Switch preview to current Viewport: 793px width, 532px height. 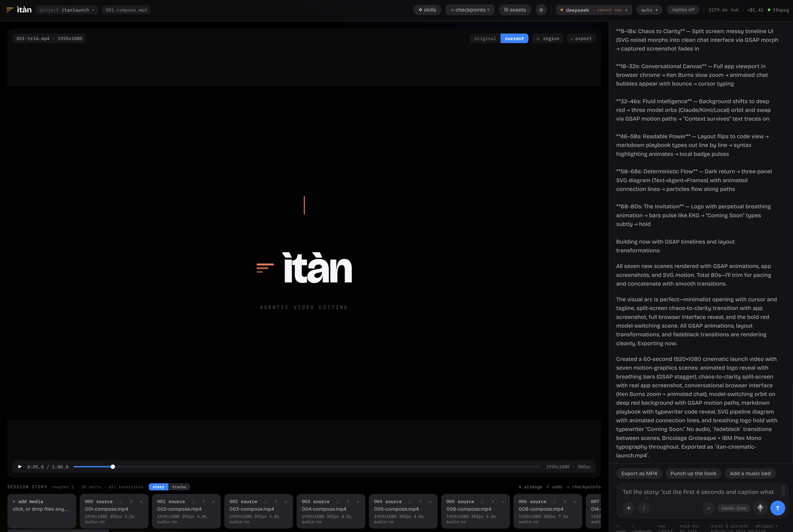pos(515,38)
